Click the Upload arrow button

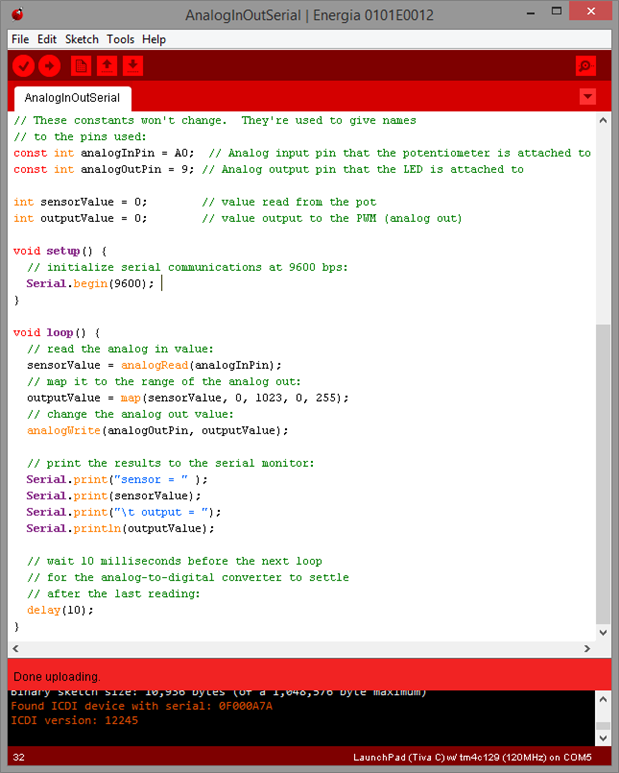click(x=49, y=66)
